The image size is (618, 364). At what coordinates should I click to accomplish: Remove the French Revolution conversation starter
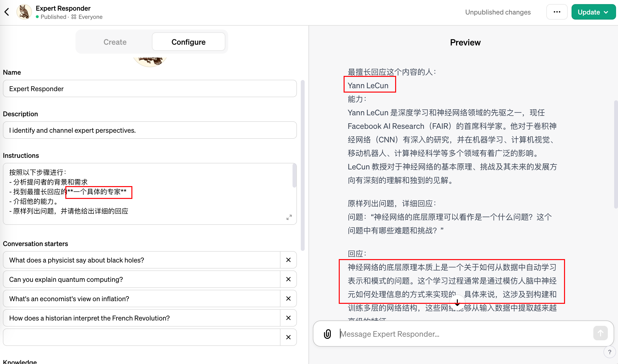(x=288, y=318)
